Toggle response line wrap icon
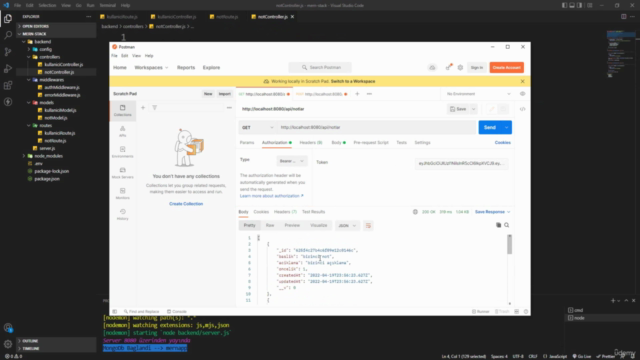 point(368,226)
